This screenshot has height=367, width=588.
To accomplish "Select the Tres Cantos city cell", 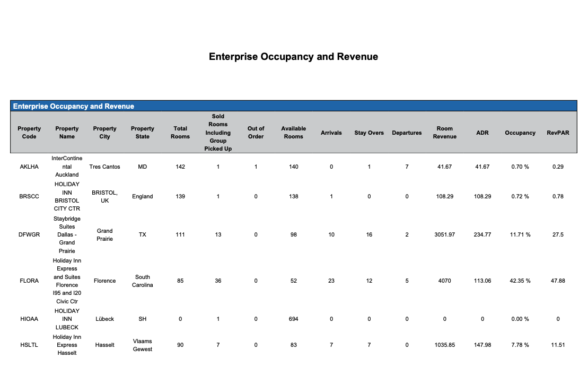I will 104,167.
